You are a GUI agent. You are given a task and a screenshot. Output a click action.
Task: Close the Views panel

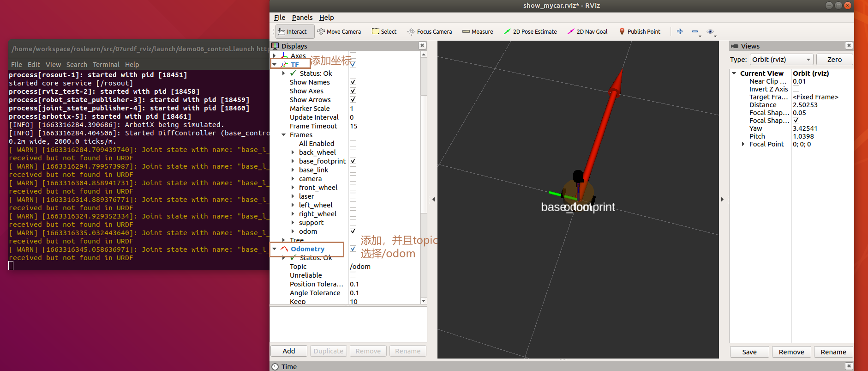pyautogui.click(x=849, y=45)
